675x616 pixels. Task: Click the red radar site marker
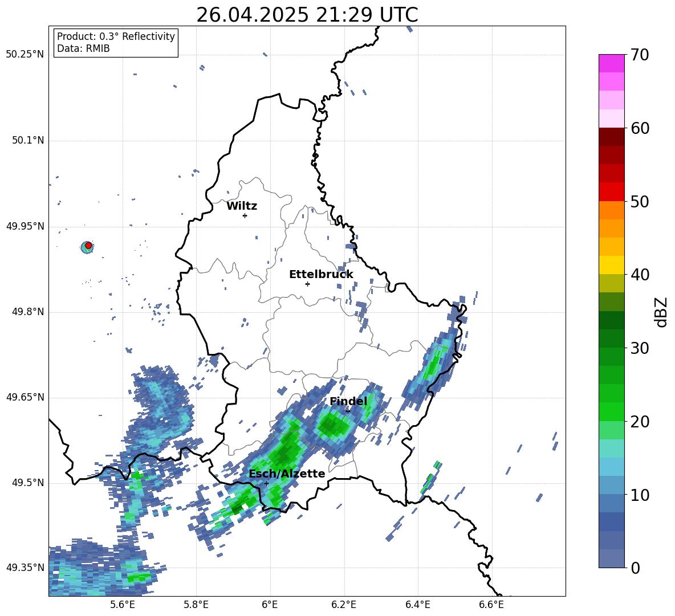[88, 246]
